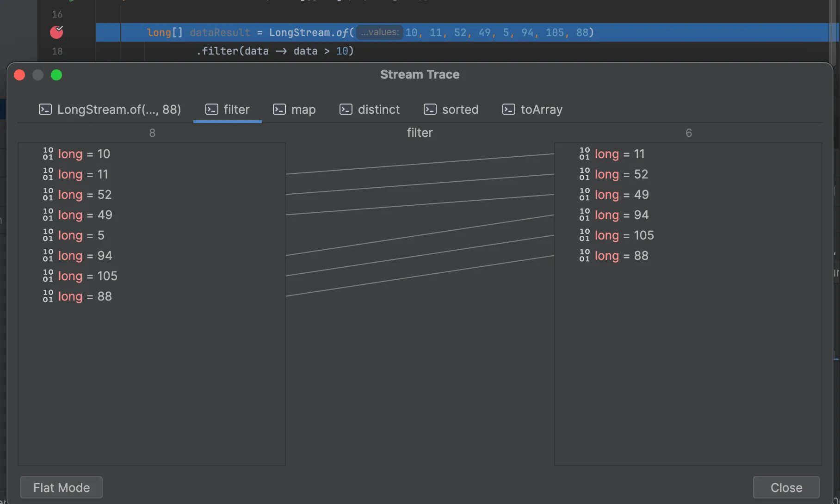840x504 pixels.
Task: Click the Close button in Stream Trace
Action: (x=786, y=487)
